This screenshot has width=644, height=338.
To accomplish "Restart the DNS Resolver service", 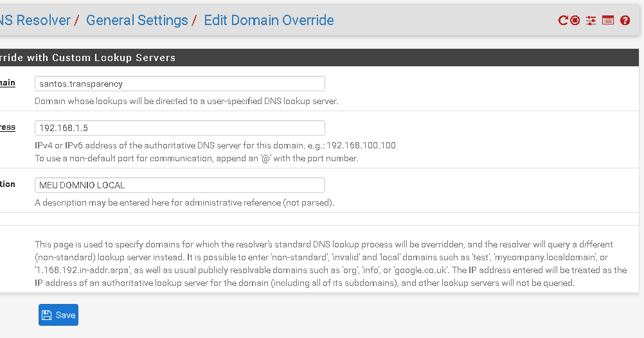I will pos(562,20).
